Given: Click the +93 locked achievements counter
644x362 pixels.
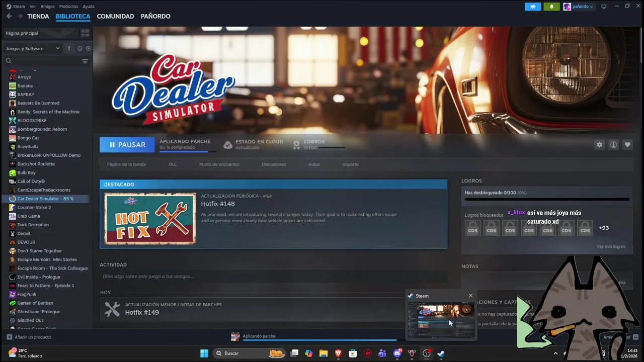Looking at the screenshot, I should tap(604, 228).
